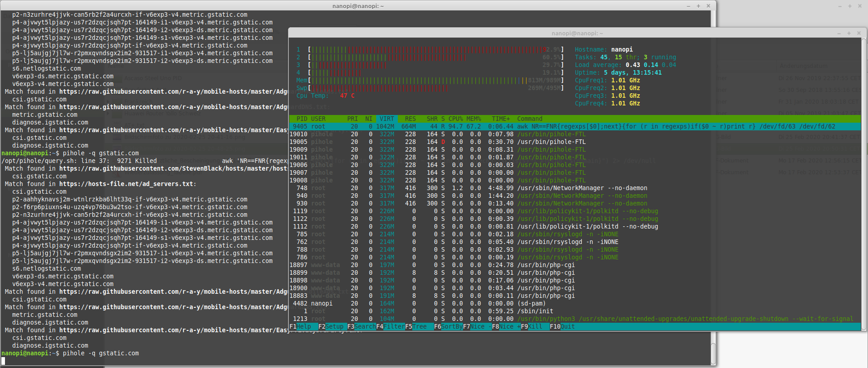Select the (sd-pam) process row
The width and height of the screenshot is (868, 368).
pyautogui.click(x=575, y=304)
